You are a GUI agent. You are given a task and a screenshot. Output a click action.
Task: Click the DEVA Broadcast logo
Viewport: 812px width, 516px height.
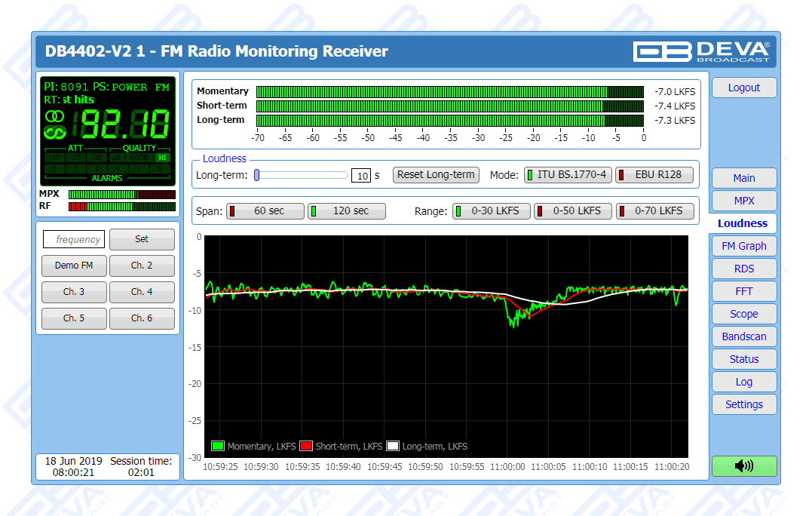tap(701, 51)
